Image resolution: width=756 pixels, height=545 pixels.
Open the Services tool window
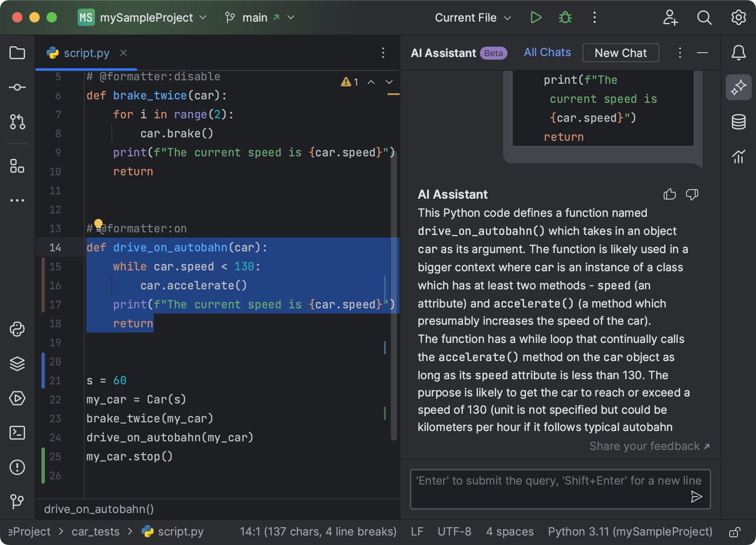(x=17, y=398)
